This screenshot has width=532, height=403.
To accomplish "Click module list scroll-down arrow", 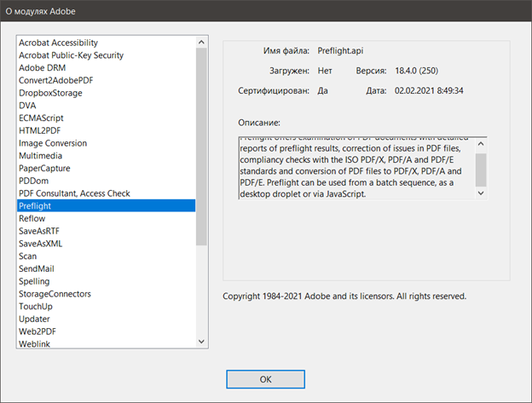I will tap(201, 342).
